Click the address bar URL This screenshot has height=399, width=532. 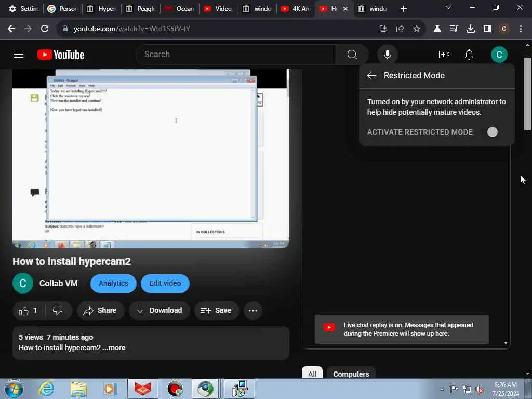(131, 29)
